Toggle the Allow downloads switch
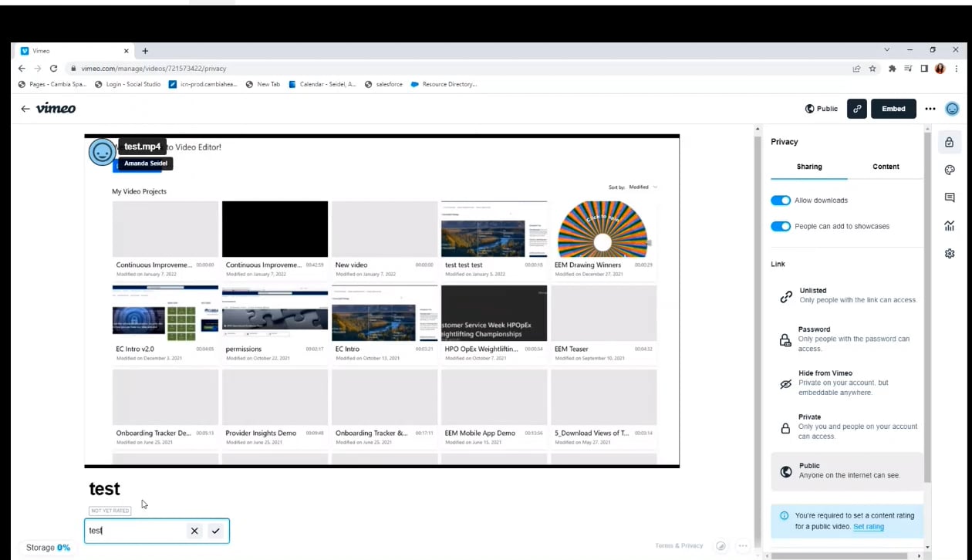Image resolution: width=972 pixels, height=560 pixels. [781, 201]
